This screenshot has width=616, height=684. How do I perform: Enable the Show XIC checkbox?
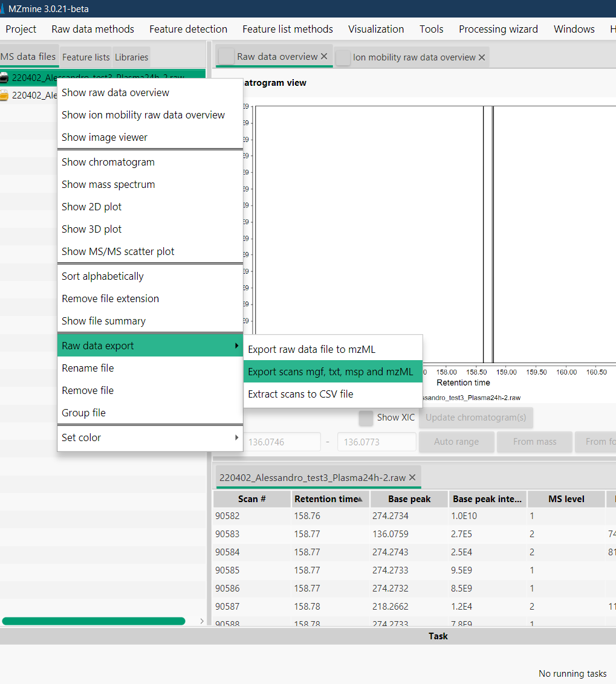pos(366,418)
